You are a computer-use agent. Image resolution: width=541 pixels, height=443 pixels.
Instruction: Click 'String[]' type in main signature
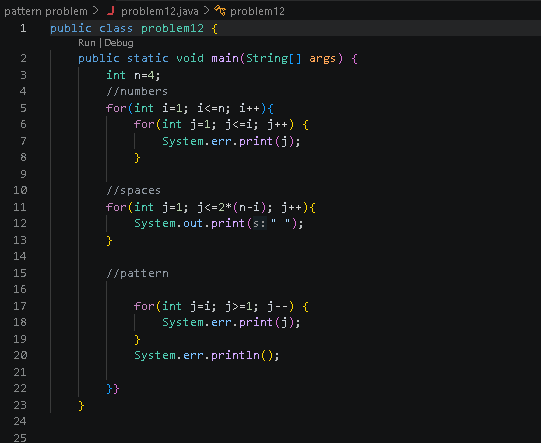(274, 58)
